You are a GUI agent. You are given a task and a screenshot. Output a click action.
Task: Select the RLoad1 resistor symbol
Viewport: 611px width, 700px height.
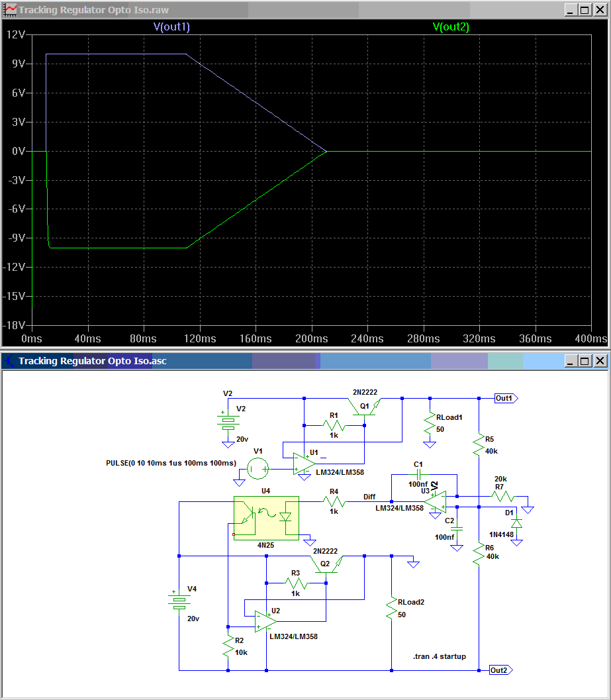click(430, 423)
